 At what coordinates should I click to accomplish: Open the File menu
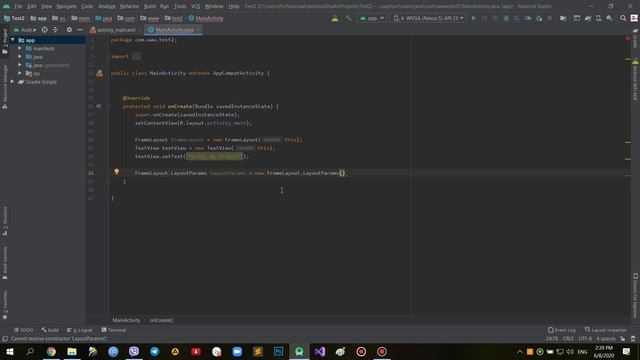18,6
